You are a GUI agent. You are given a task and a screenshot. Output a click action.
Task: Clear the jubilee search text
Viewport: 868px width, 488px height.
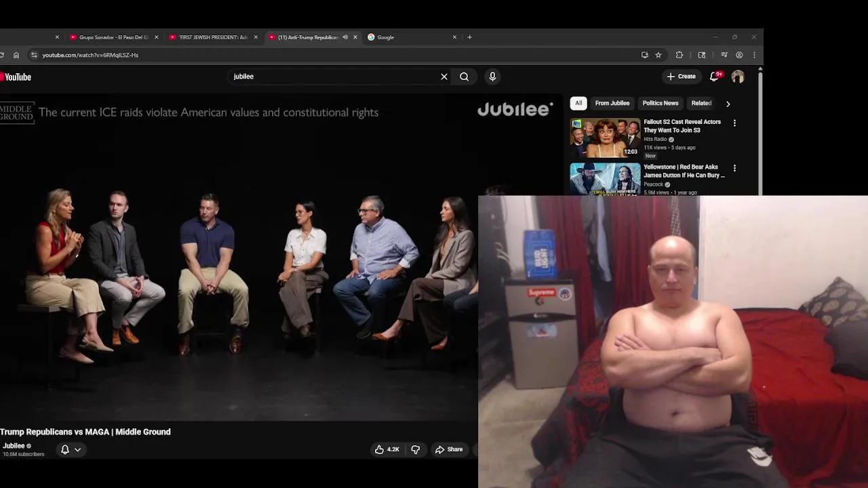click(444, 77)
